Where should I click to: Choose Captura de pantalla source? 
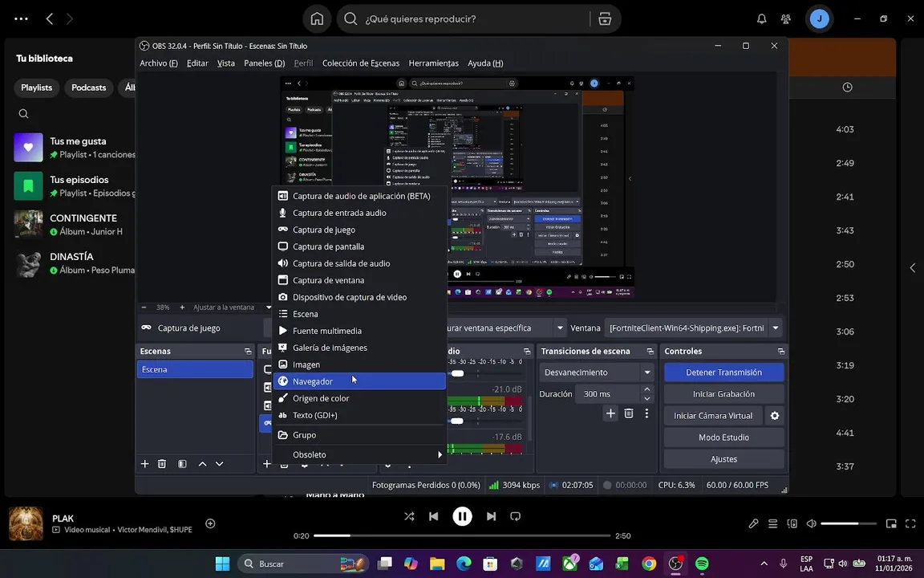tap(359, 246)
